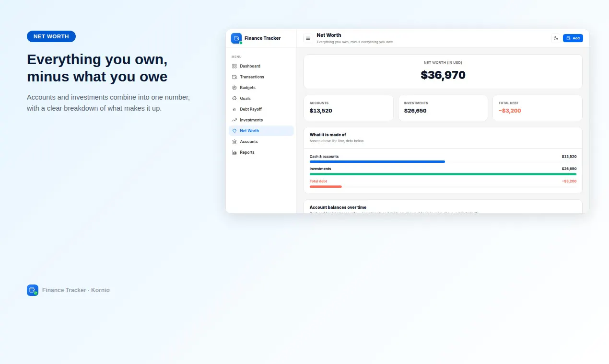The image size is (609, 364).
Task: Click the 'What it is made of' heading
Action: 328,135
